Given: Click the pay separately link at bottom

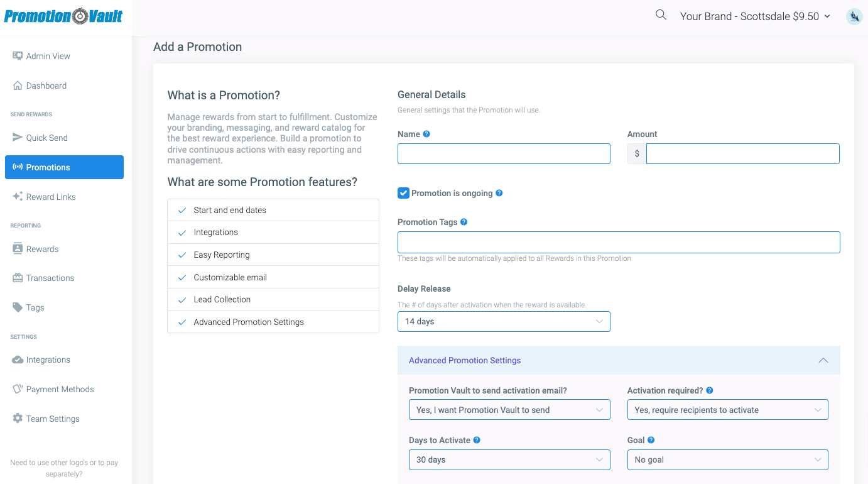Looking at the screenshot, I should (64, 468).
